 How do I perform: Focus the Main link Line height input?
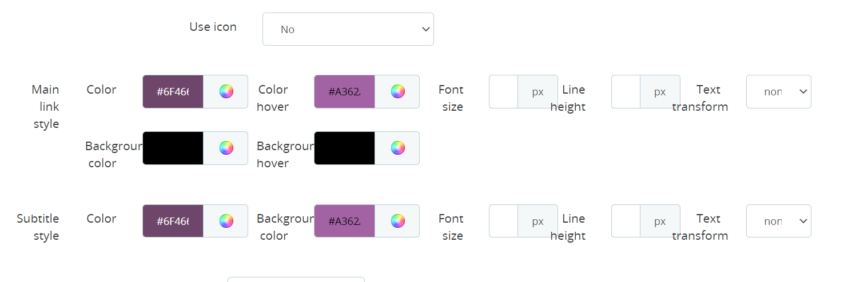[626, 91]
